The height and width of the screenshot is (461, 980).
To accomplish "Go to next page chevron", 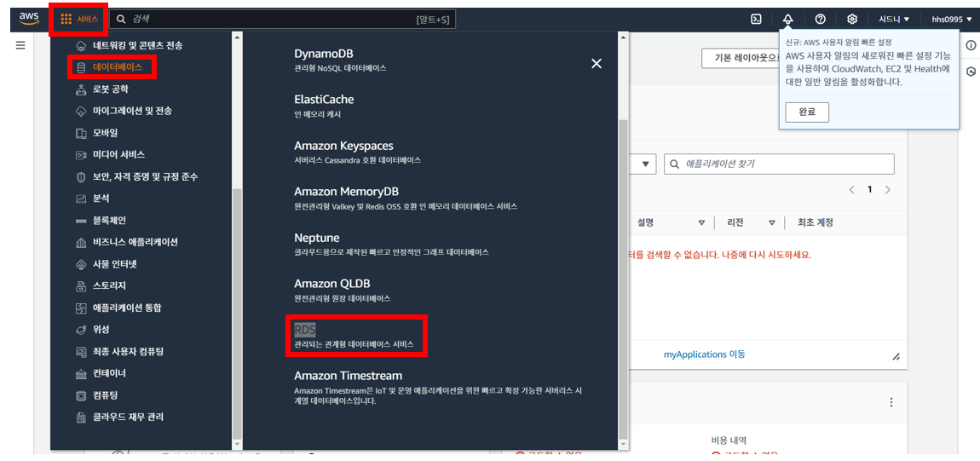I will pyautogui.click(x=887, y=189).
